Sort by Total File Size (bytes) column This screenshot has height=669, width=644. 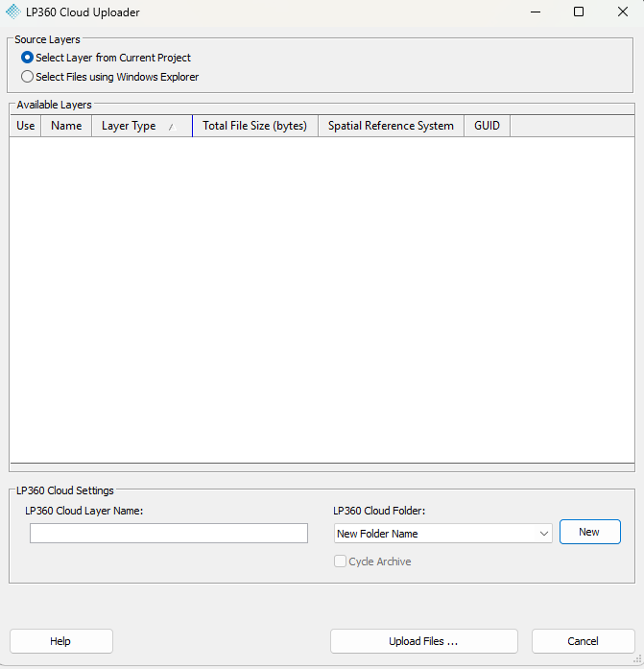255,126
